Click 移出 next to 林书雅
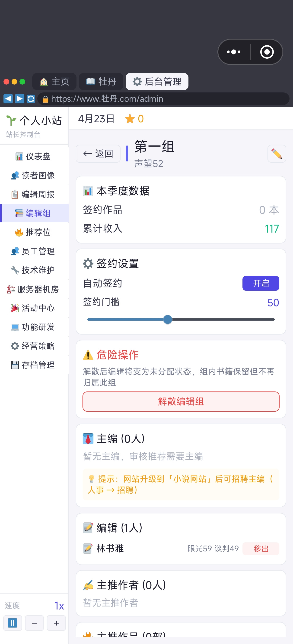The image size is (293, 644). [261, 549]
